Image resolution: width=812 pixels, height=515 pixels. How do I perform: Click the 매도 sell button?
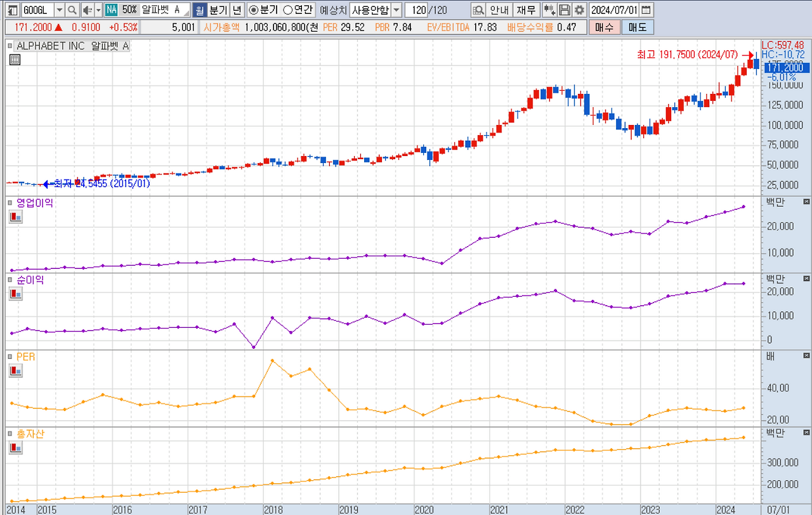(637, 27)
